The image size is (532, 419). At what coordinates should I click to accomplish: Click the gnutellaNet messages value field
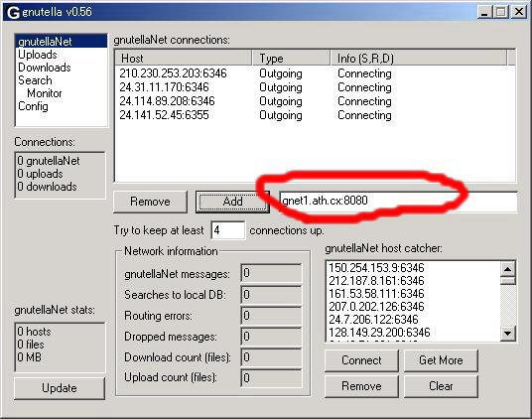[x=271, y=273]
